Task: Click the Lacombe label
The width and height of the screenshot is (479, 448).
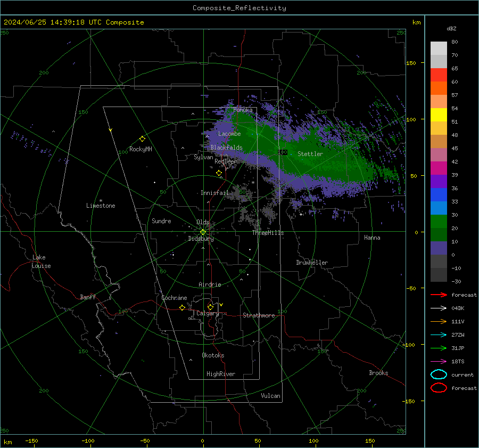Action: tap(229, 134)
